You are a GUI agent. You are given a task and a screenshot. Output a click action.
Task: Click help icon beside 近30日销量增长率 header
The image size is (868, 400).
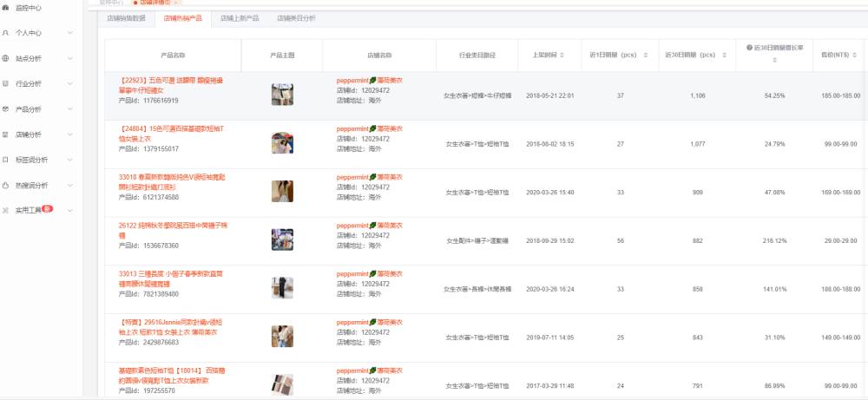click(x=750, y=48)
